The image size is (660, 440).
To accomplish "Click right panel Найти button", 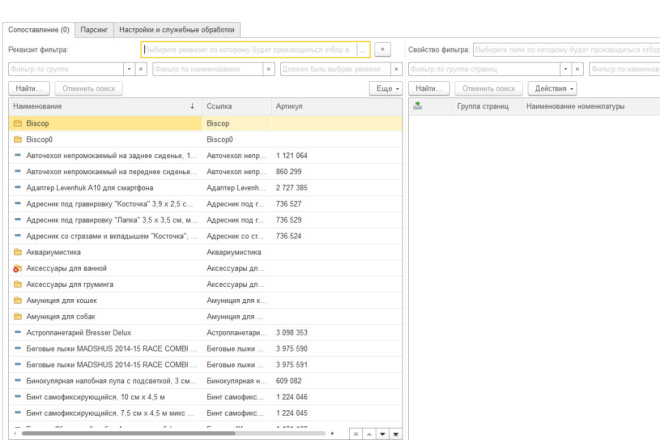I will click(x=429, y=88).
